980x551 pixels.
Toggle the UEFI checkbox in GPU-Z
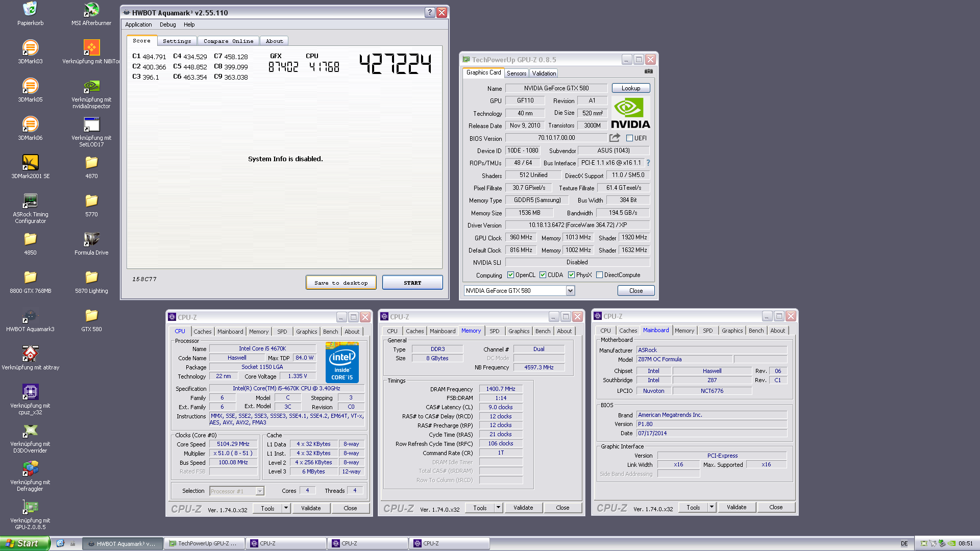[629, 138]
